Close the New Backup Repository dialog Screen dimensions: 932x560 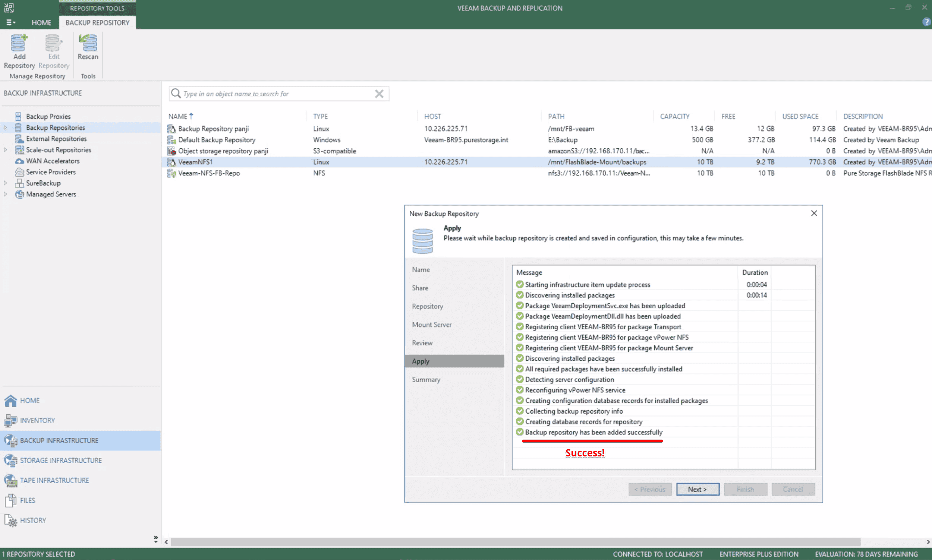click(814, 213)
